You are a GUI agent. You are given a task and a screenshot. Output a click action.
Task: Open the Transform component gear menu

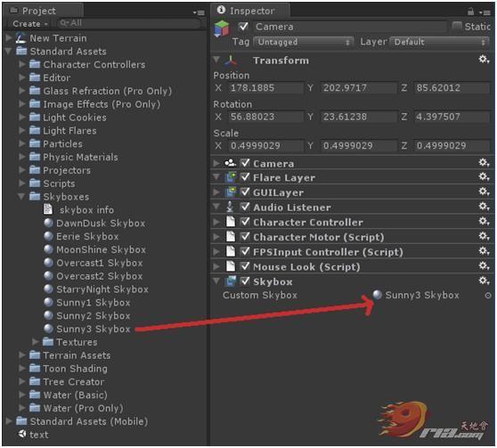pos(484,60)
